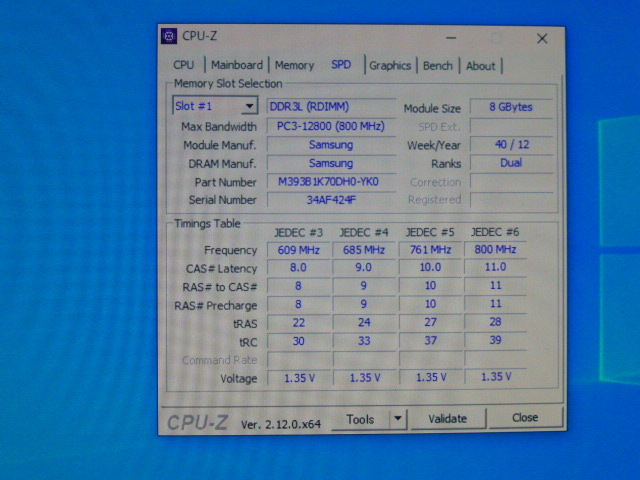Go to the Memory tab
The height and width of the screenshot is (480, 640).
294,65
